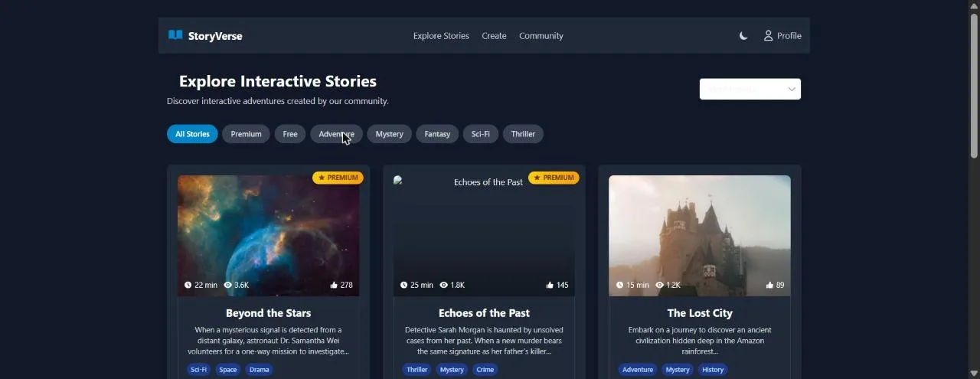
Task: Click the StoryVerse book logo icon
Action: [x=175, y=35]
